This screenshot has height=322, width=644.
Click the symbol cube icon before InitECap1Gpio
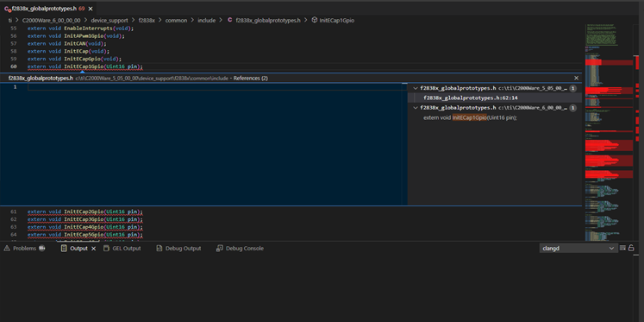tap(315, 20)
